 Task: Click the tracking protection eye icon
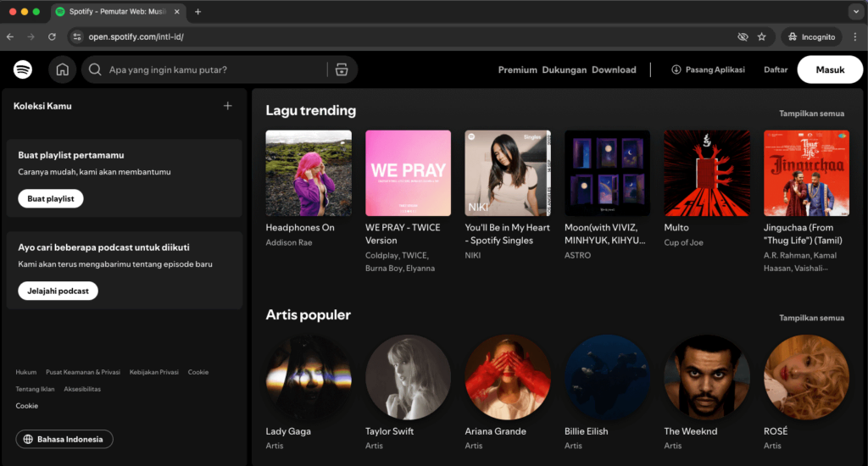click(743, 37)
